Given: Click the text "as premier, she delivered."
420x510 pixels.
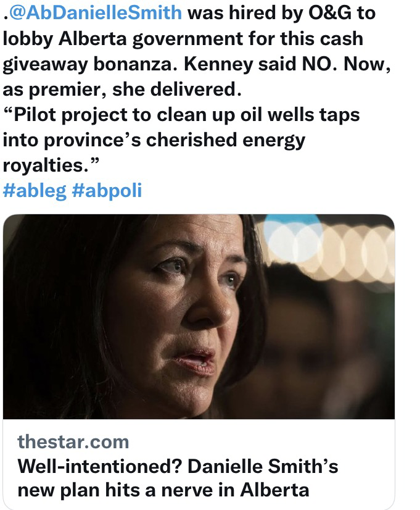Looking at the screenshot, I should pyautogui.click(x=121, y=90).
